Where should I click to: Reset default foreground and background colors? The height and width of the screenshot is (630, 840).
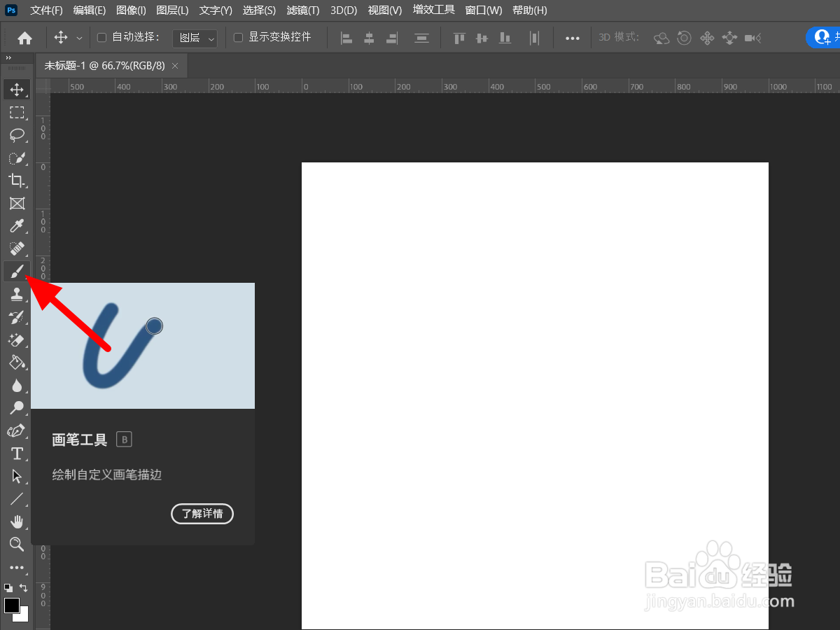(x=8, y=588)
